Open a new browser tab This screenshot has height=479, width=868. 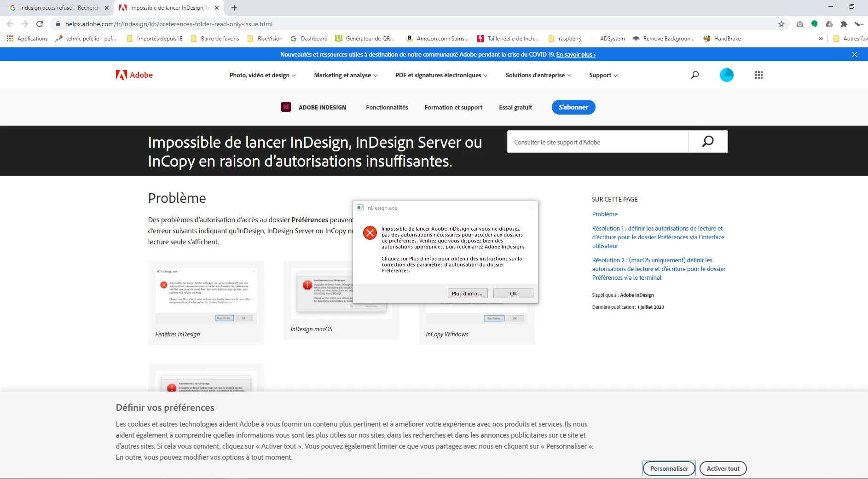(234, 8)
